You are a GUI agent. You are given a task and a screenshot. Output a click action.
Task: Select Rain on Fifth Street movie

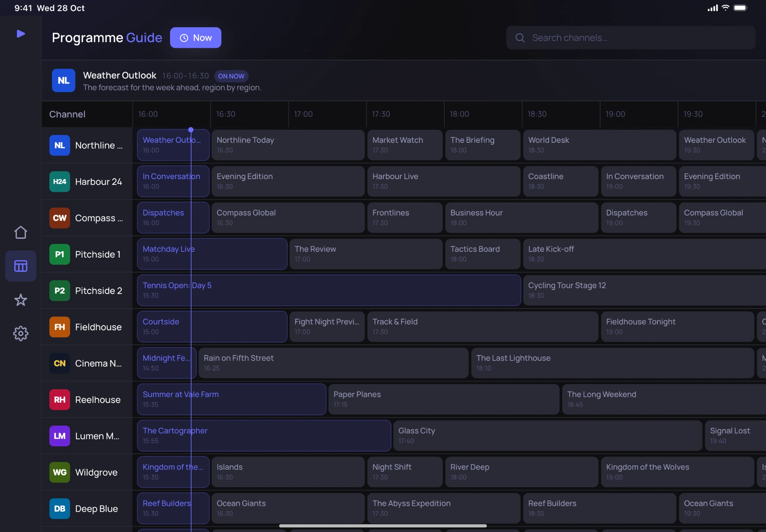point(334,363)
